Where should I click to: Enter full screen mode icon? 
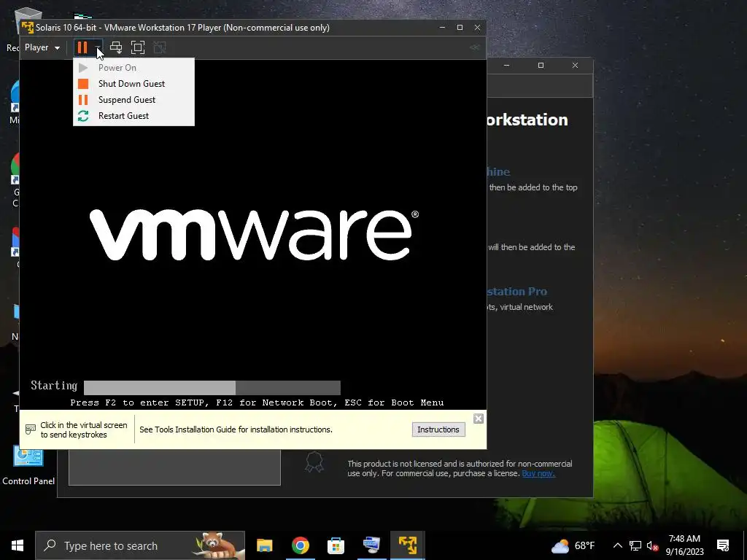click(x=138, y=47)
